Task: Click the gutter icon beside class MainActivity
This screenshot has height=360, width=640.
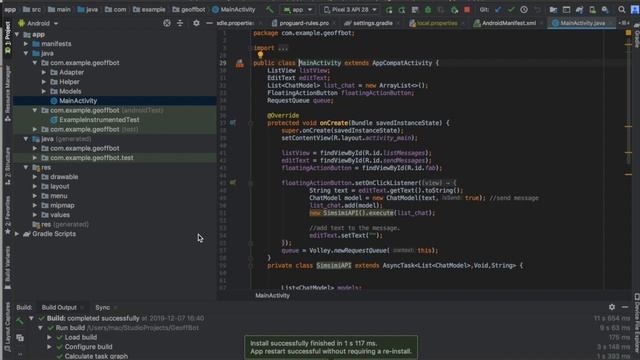Action: [x=240, y=63]
